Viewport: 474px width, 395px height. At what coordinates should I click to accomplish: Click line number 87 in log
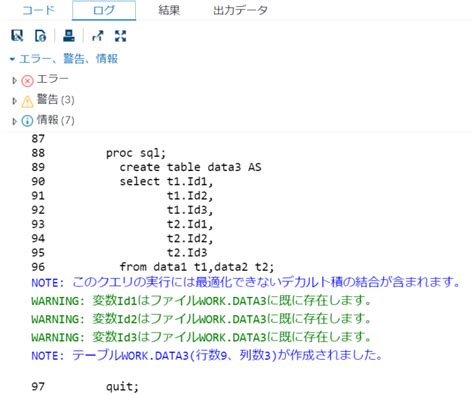(x=38, y=139)
